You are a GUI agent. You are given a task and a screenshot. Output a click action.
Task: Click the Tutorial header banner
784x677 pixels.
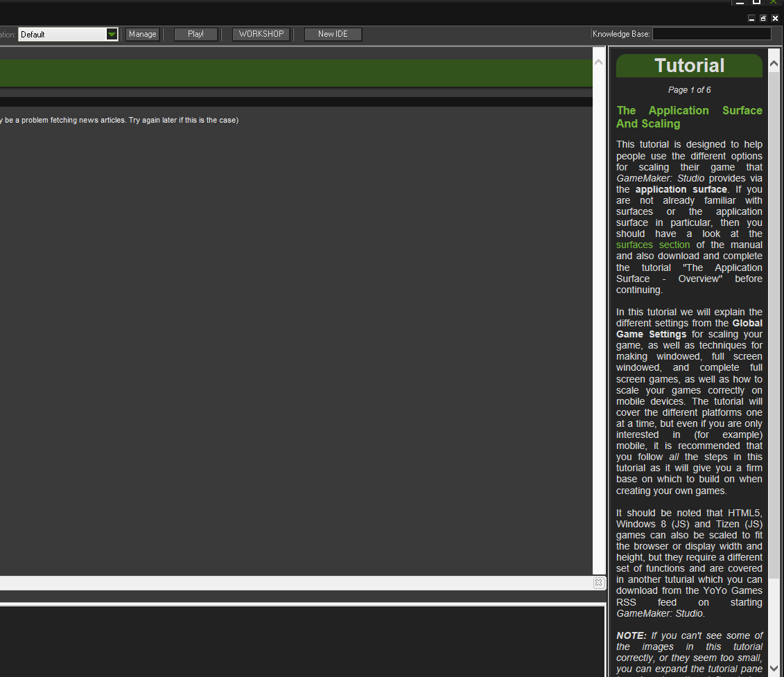pyautogui.click(x=689, y=66)
